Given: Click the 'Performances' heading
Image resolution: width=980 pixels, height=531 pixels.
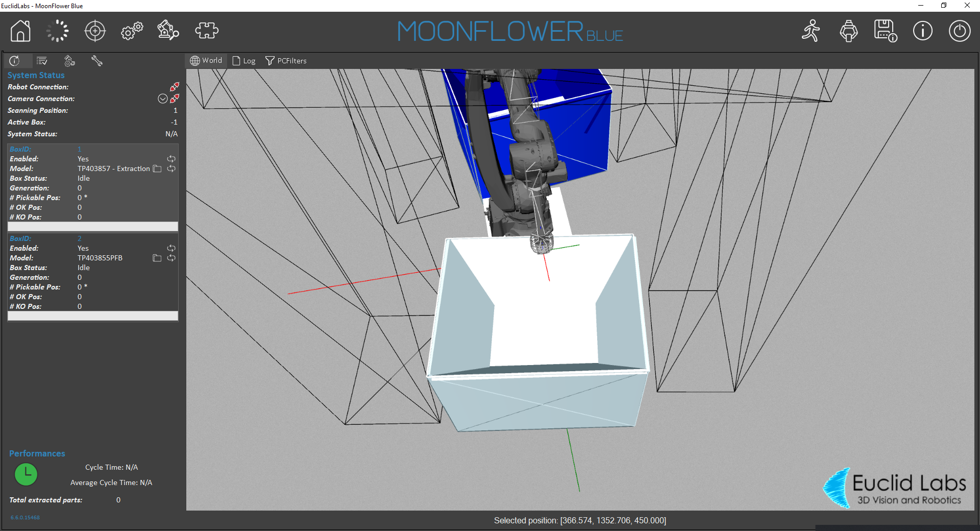Looking at the screenshot, I should (37, 453).
